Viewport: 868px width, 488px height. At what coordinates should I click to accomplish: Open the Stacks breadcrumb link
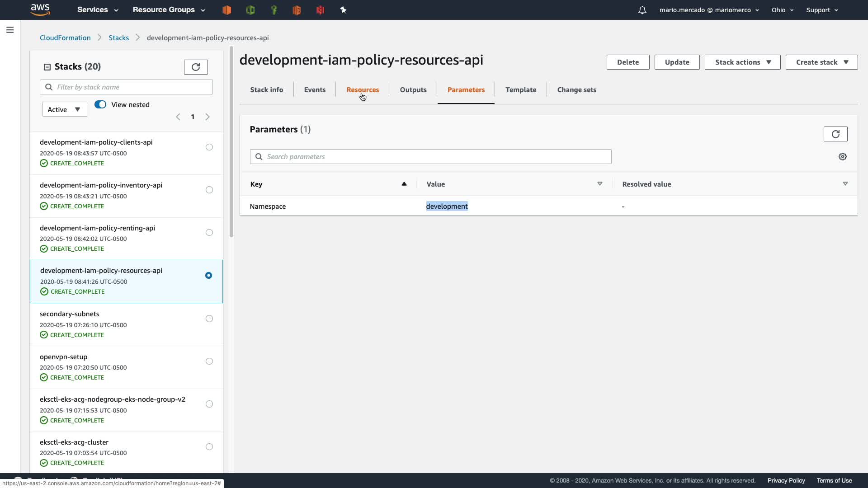118,38
